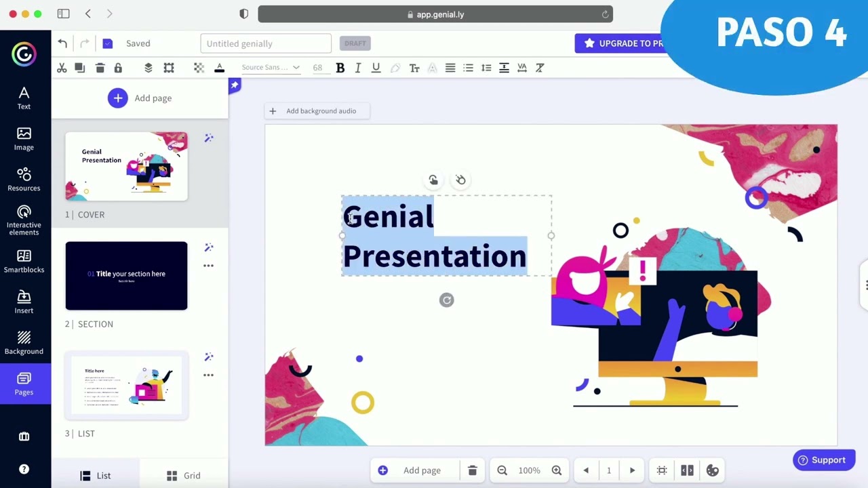Toggle bullet list formatting
Viewport: 868px width, 488px height.
tap(468, 68)
